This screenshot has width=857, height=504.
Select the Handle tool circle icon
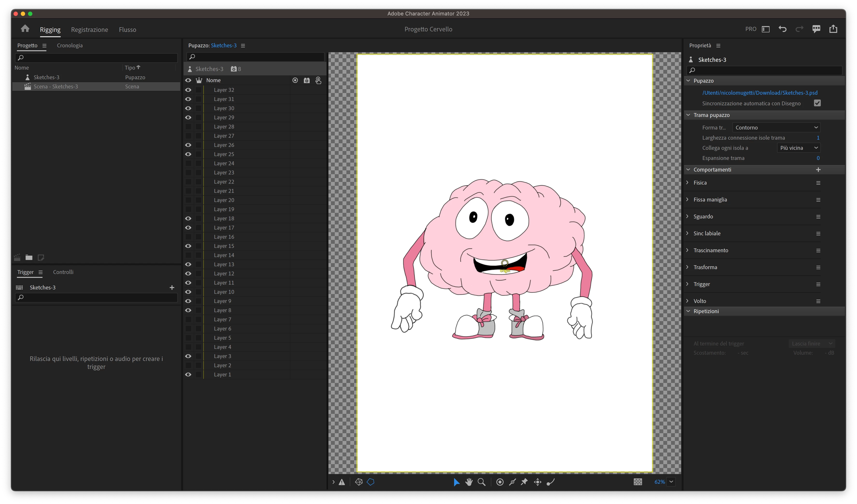coord(500,482)
